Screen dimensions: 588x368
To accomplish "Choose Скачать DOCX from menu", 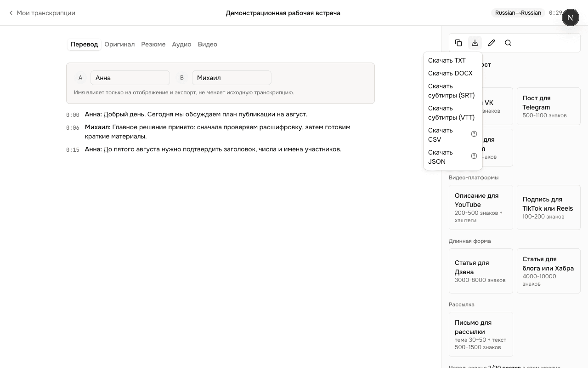I will (x=453, y=73).
